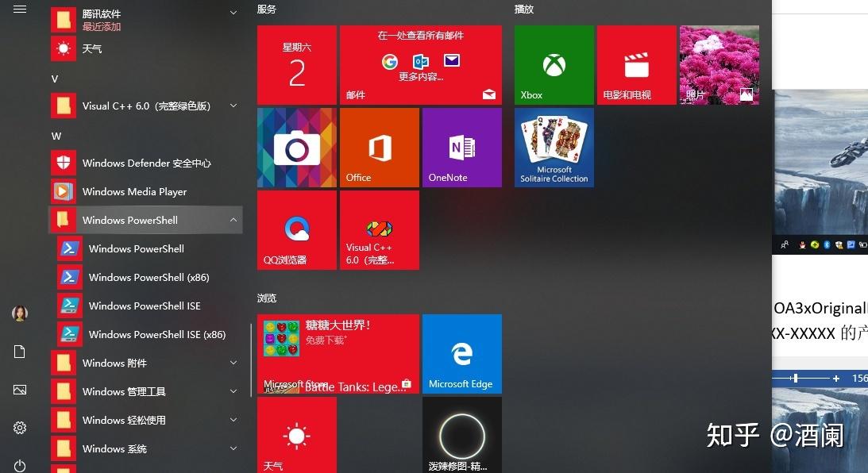The image size is (868, 473).
Task: Launch Microsoft Solitaire Collection tile
Action: [x=554, y=147]
